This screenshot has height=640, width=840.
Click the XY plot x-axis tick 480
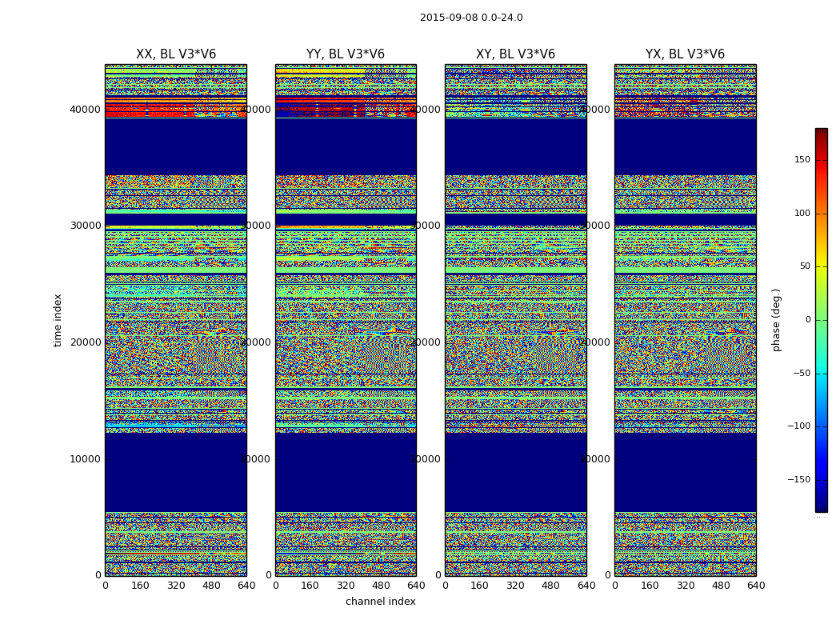[x=550, y=586]
